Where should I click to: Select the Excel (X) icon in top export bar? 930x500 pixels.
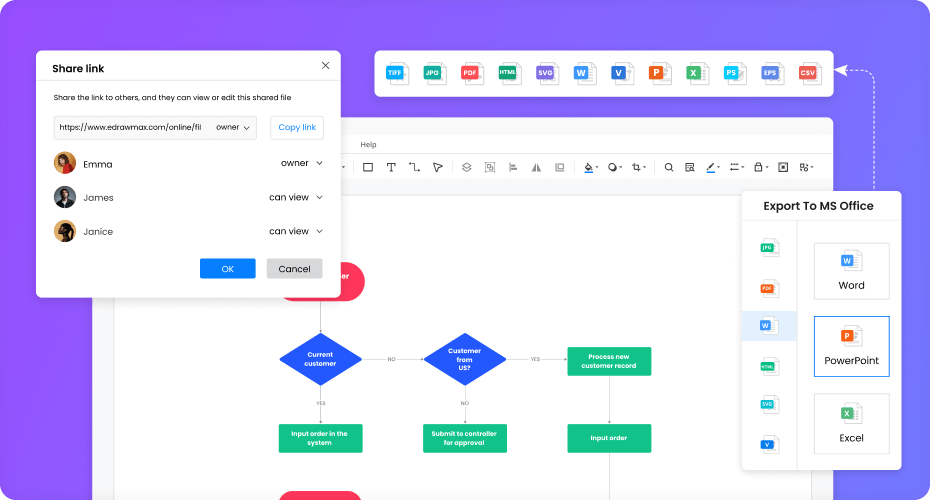[x=696, y=74]
